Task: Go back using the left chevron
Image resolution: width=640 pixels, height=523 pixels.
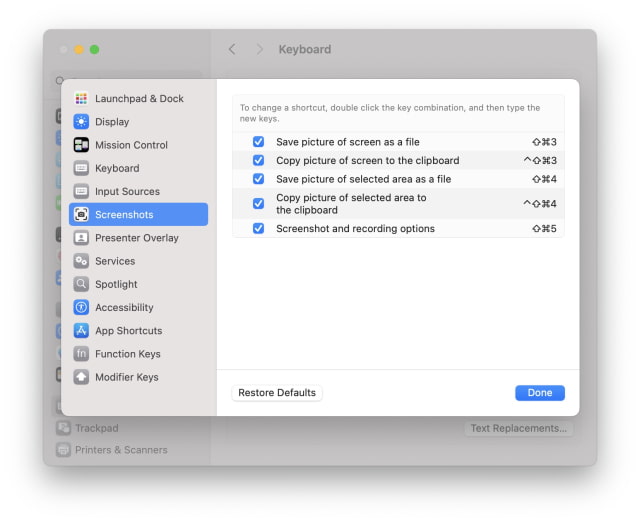Action: point(233,49)
